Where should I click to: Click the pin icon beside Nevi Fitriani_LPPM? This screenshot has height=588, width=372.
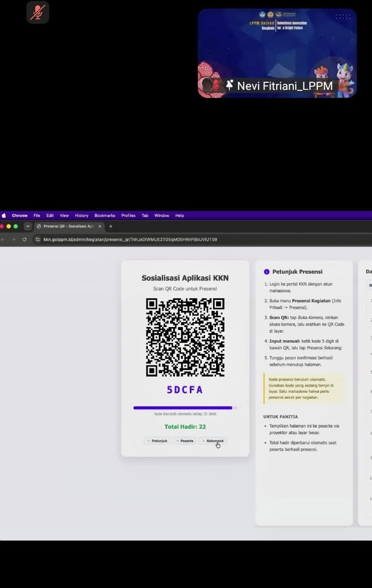coord(230,85)
